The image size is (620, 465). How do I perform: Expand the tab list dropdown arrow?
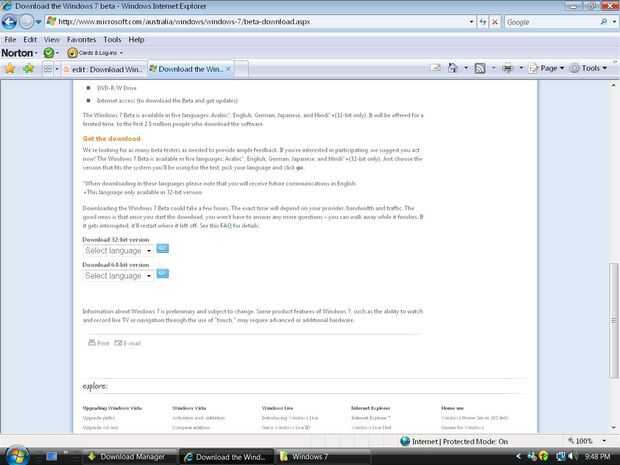[57, 69]
